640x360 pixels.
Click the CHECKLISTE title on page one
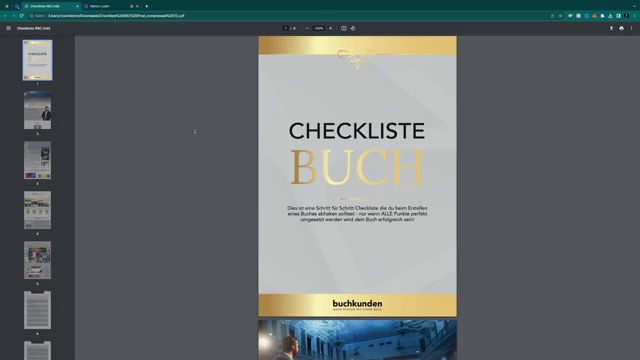(x=357, y=131)
